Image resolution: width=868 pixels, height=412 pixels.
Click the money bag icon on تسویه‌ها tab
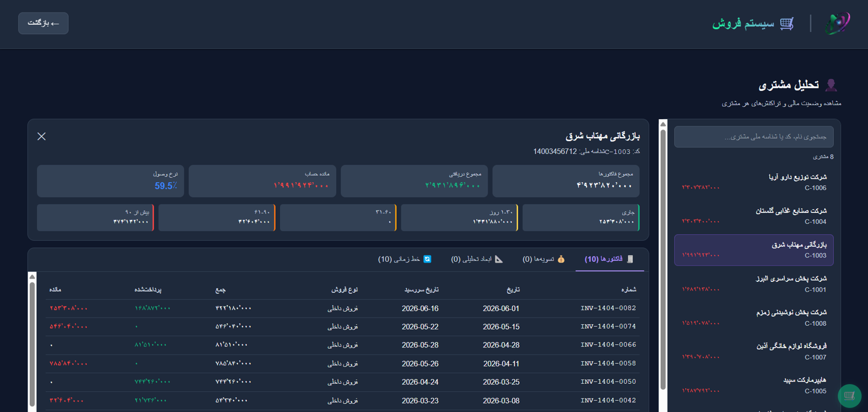click(561, 259)
